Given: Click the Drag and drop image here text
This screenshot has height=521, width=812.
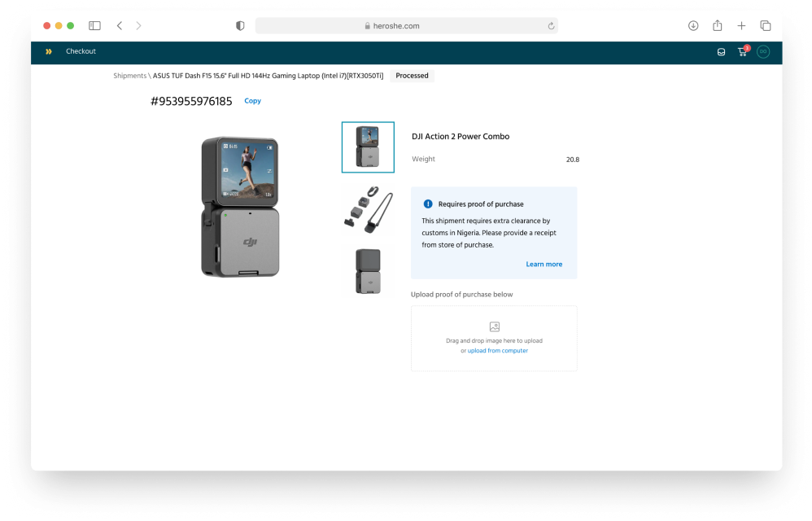Looking at the screenshot, I should click(494, 341).
